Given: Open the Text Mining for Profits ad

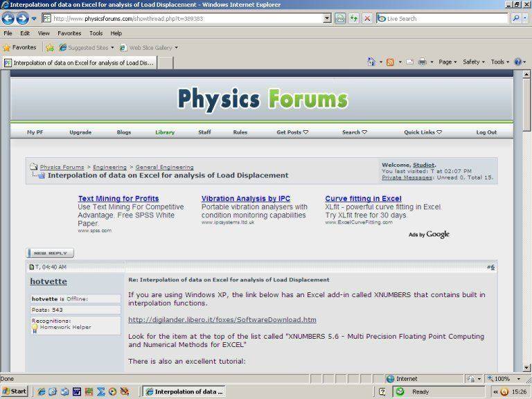Looking at the screenshot, I should click(x=118, y=199).
